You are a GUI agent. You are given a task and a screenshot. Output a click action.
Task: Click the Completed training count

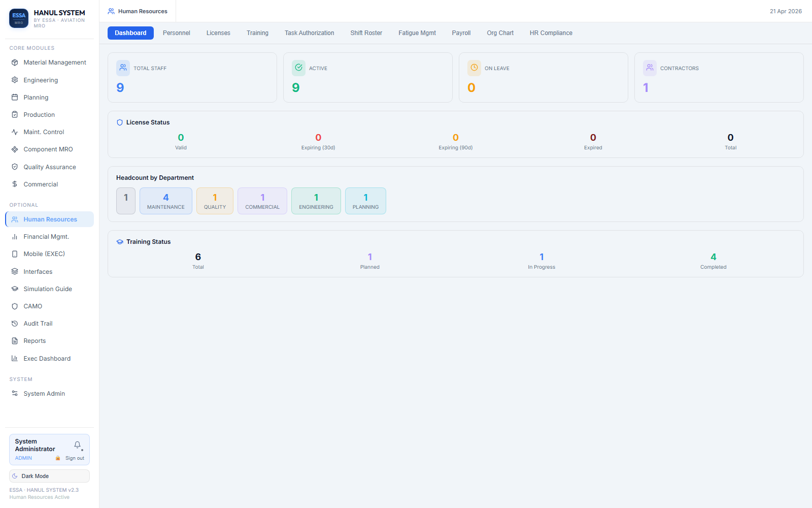click(713, 258)
